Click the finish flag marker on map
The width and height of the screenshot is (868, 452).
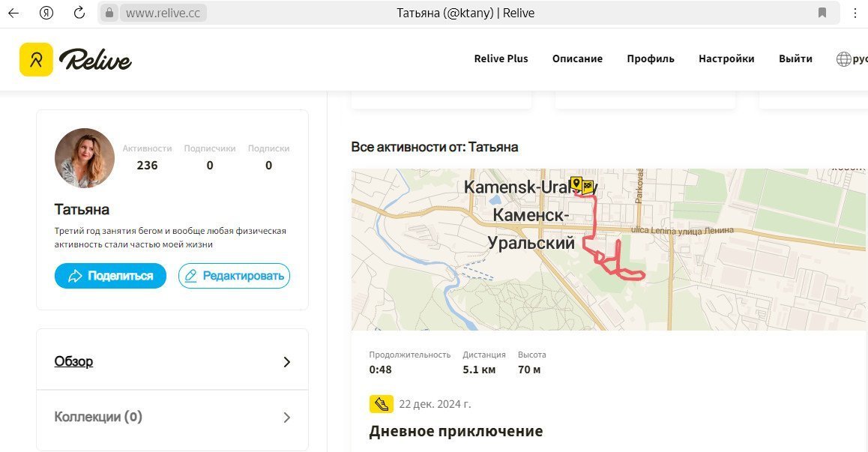click(x=588, y=187)
